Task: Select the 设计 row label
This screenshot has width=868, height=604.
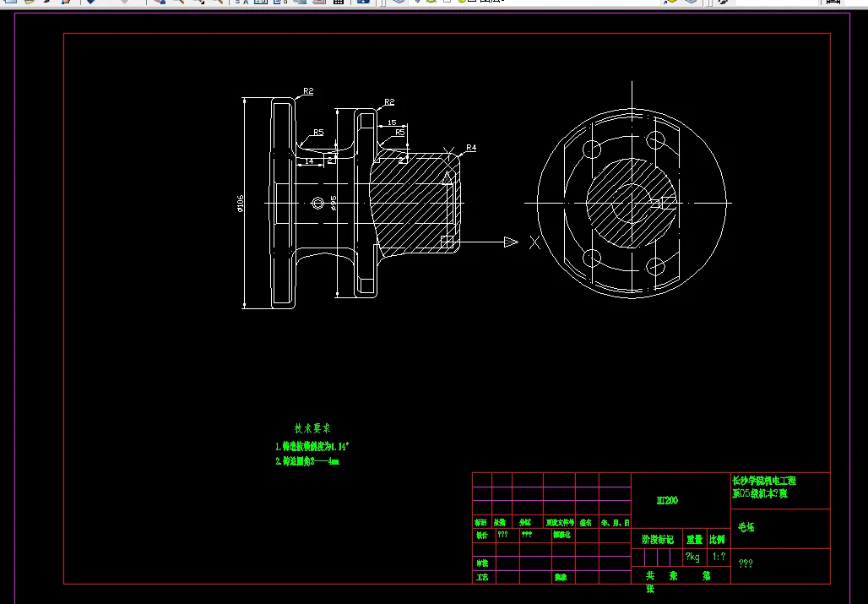Action: (x=482, y=536)
